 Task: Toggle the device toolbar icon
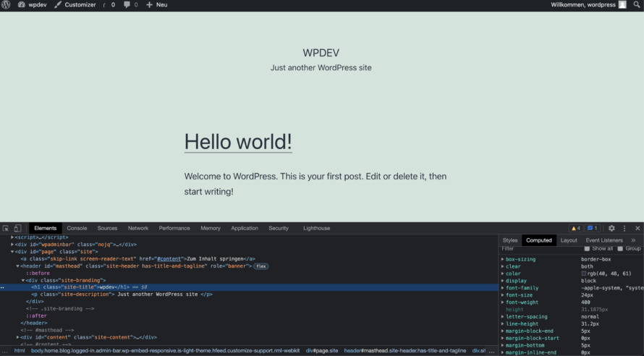(x=17, y=228)
